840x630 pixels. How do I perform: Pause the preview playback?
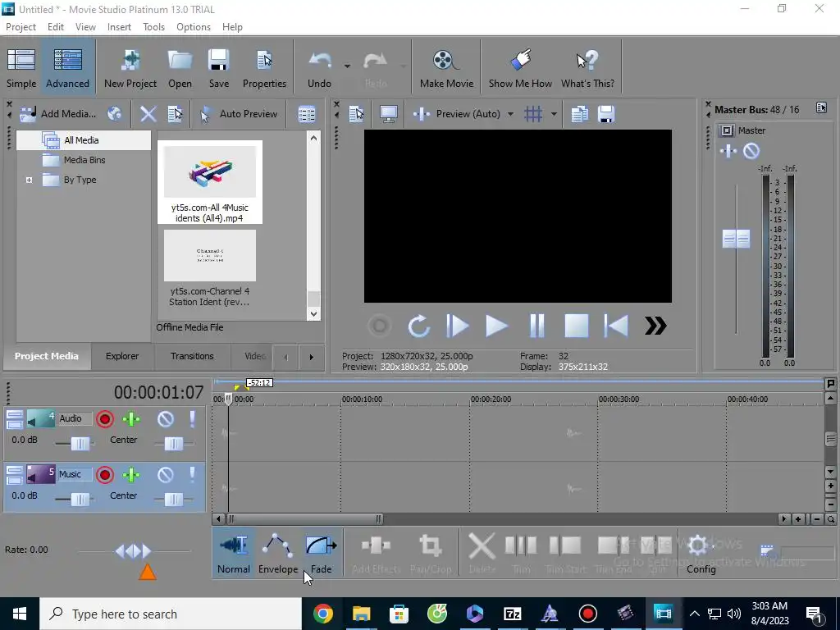(536, 326)
